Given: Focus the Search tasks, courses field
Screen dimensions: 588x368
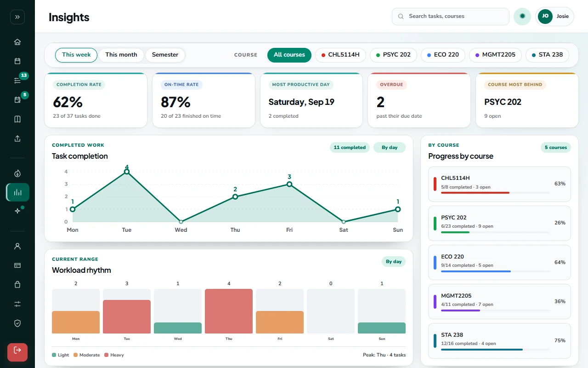Looking at the screenshot, I should pyautogui.click(x=451, y=17).
